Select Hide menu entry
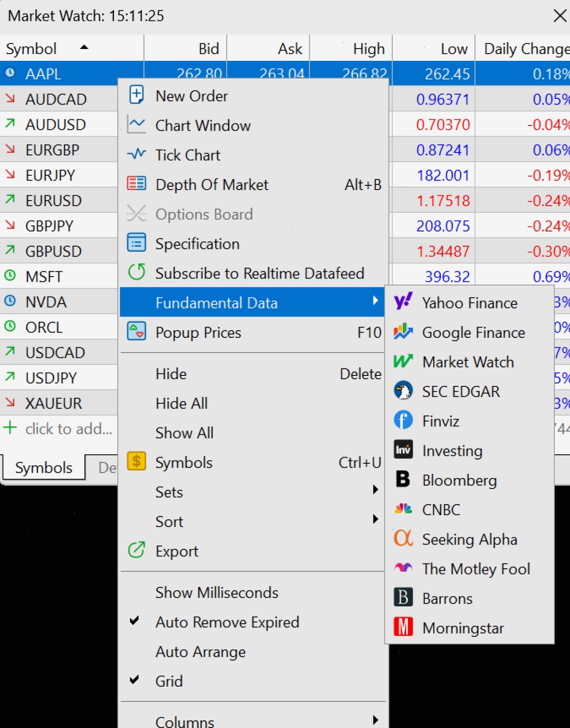Viewport: 570px width, 728px height. (x=253, y=374)
